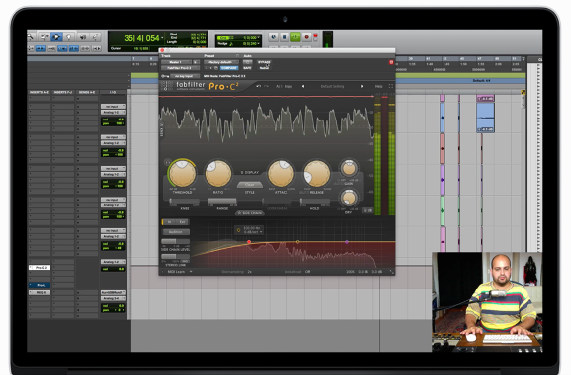
Task: Click the Threshold knob
Action: (x=182, y=173)
